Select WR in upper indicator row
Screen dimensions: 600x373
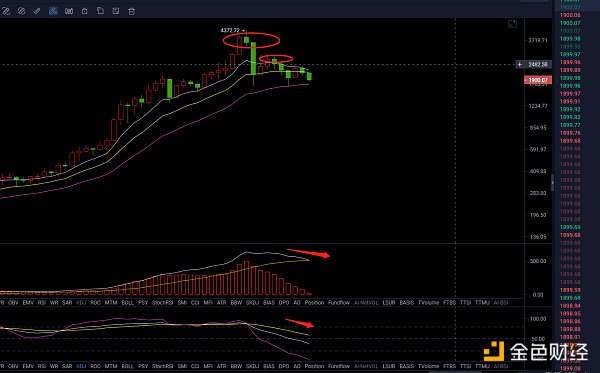click(54, 303)
